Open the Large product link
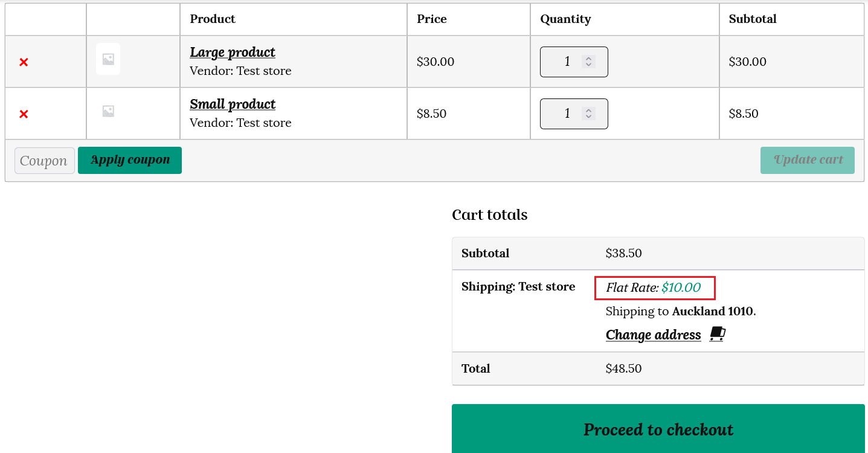The image size is (868, 453). pyautogui.click(x=233, y=53)
